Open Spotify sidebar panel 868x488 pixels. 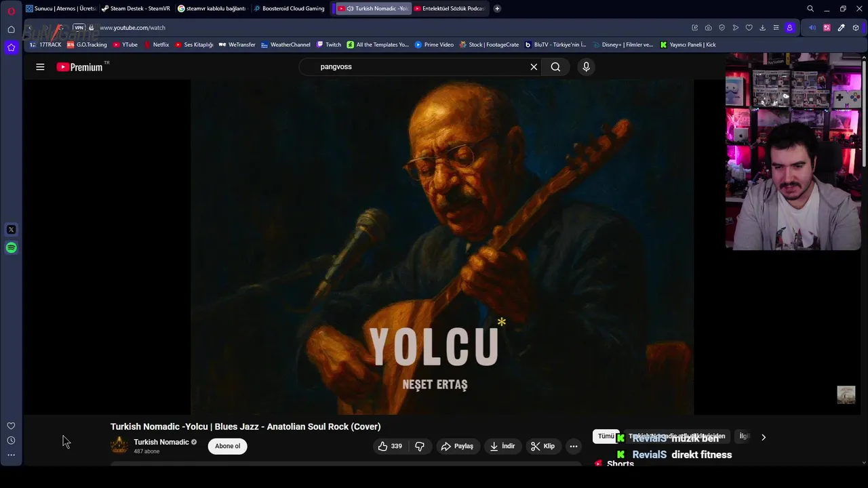[11, 248]
